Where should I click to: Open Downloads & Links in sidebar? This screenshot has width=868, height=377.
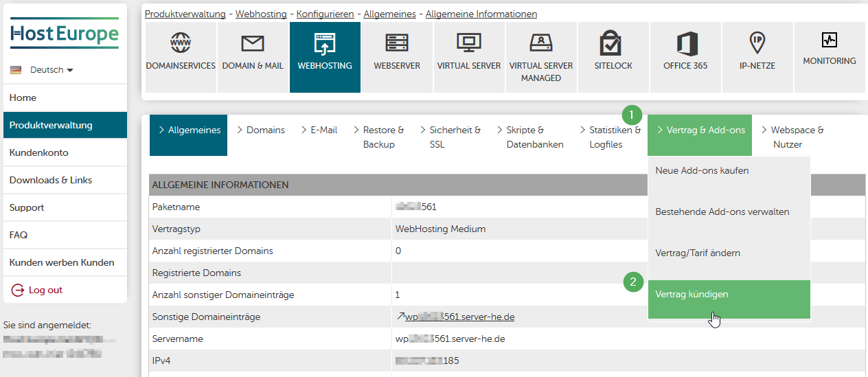pyautogui.click(x=65, y=180)
